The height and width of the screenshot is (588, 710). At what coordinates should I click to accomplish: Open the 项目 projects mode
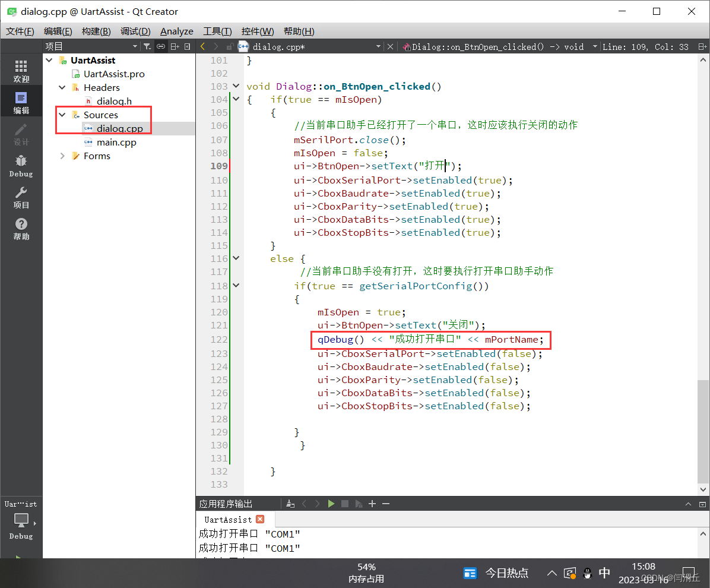pos(21,198)
